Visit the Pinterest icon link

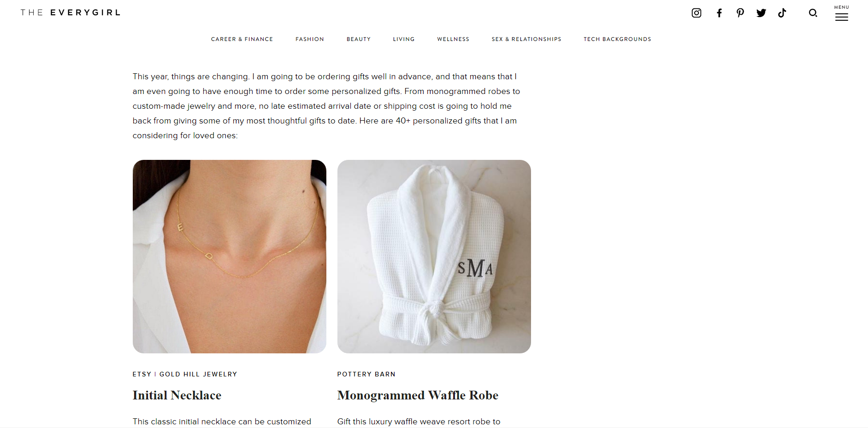[x=740, y=13]
